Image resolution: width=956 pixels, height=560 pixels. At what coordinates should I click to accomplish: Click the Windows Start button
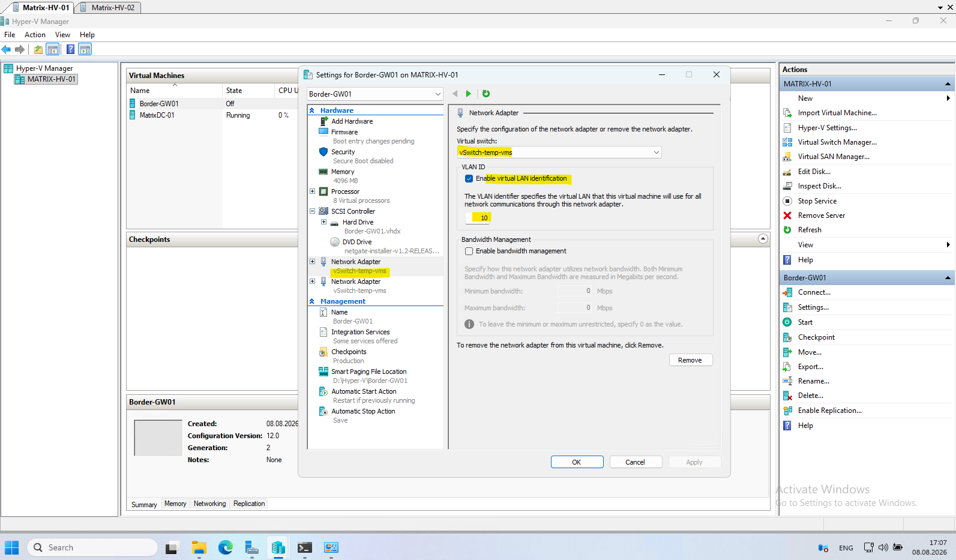12,547
